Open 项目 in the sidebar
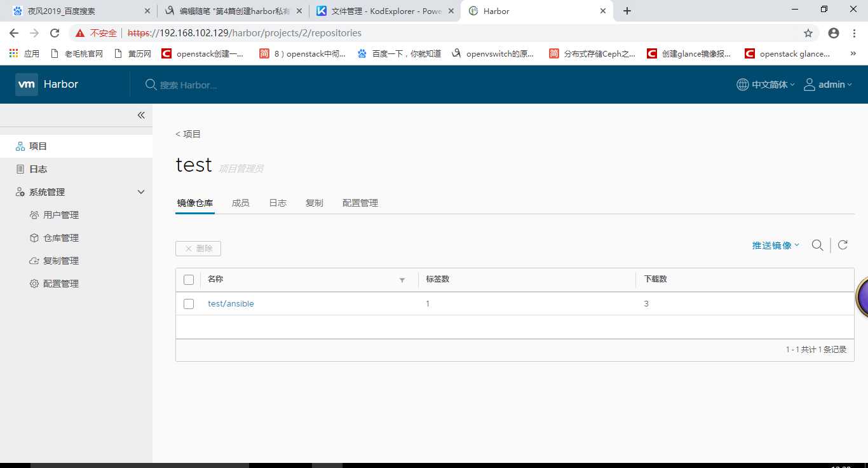 [x=76, y=146]
